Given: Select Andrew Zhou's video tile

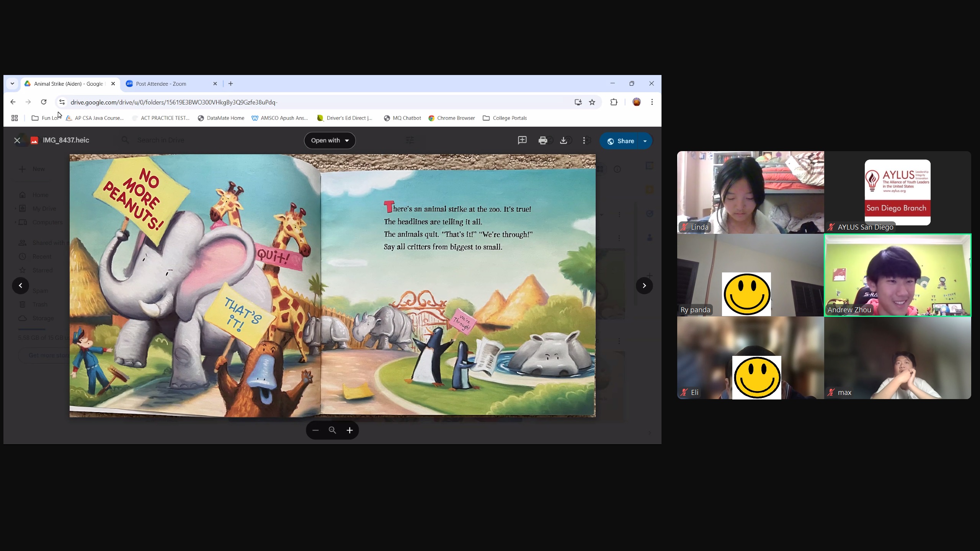Looking at the screenshot, I should tap(897, 275).
